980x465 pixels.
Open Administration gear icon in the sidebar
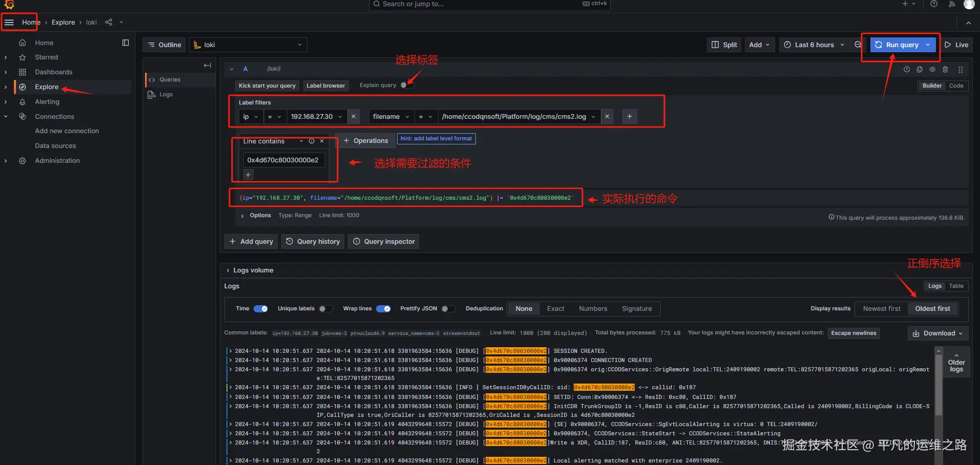[23, 161]
